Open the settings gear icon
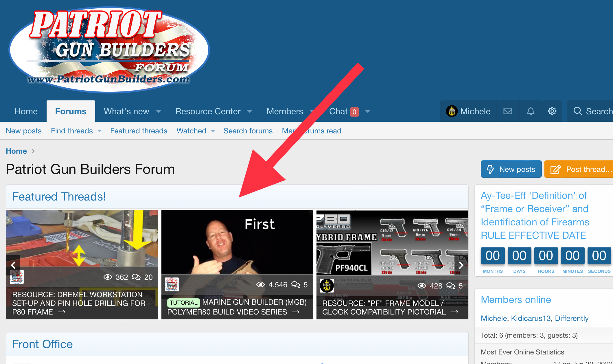 click(552, 111)
